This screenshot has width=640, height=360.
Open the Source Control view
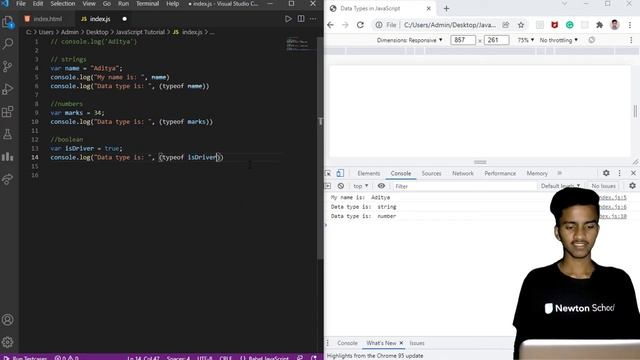(8, 66)
